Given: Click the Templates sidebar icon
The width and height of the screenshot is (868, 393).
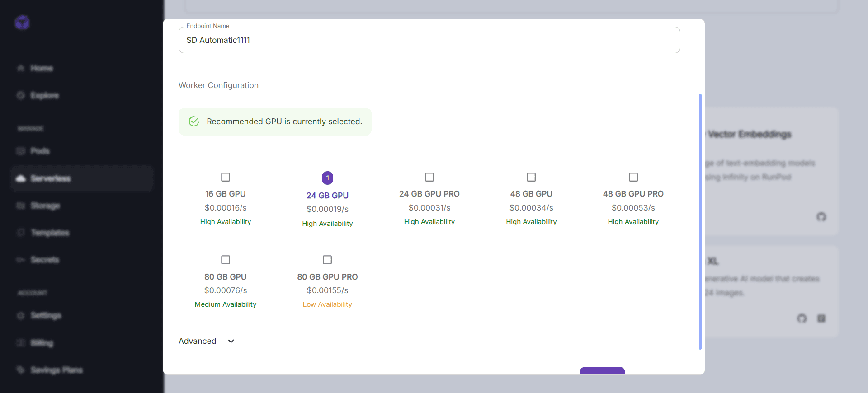Looking at the screenshot, I should [x=21, y=233].
